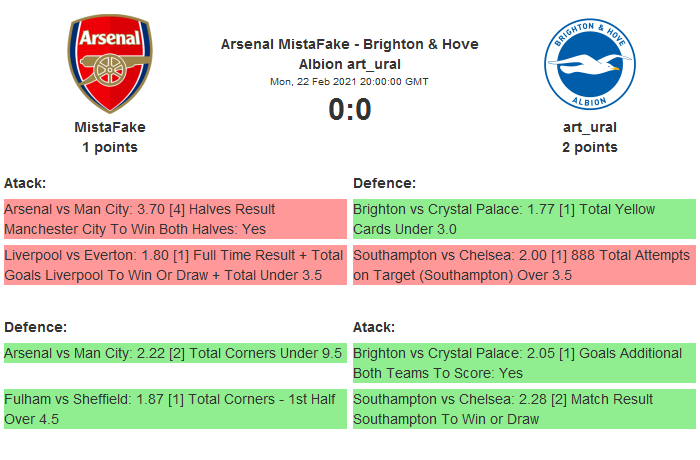Click the Arsenal MistaFake - Brighton match title
The width and height of the screenshot is (700, 460).
[x=349, y=53]
